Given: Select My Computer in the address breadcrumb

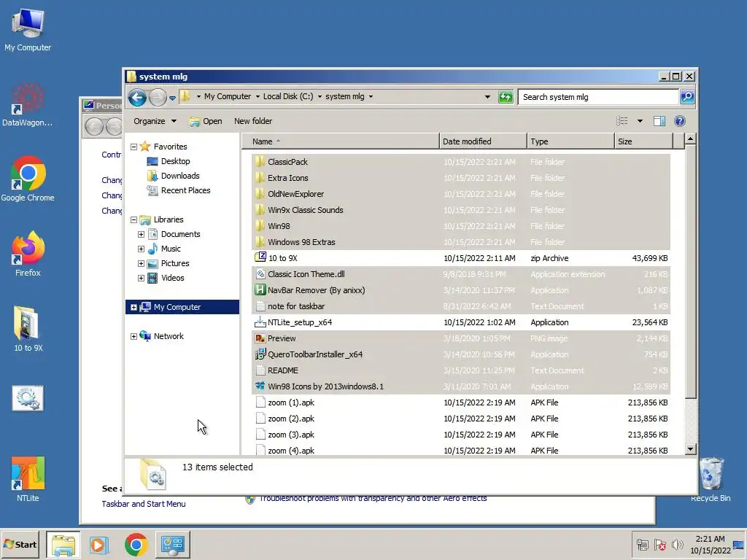Looking at the screenshot, I should [228, 96].
